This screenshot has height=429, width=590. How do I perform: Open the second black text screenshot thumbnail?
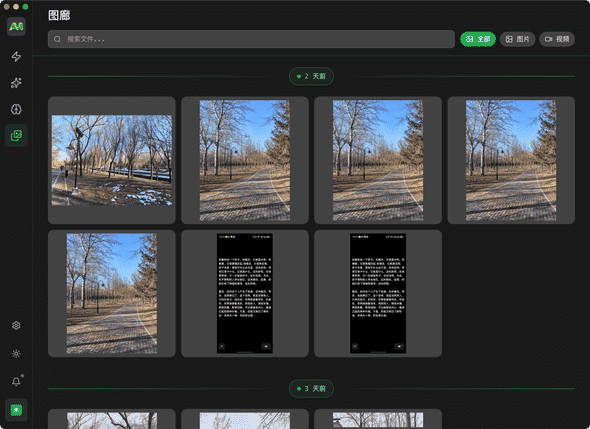coord(378,294)
